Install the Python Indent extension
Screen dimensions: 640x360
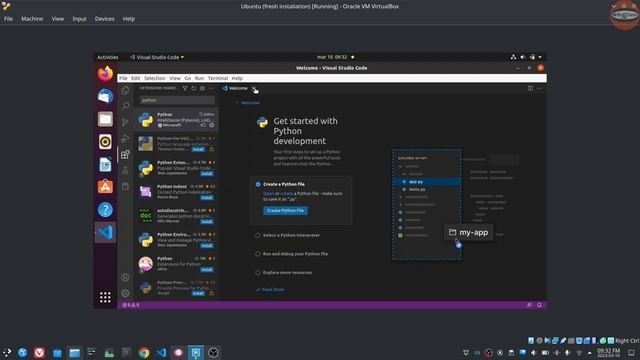click(x=207, y=198)
